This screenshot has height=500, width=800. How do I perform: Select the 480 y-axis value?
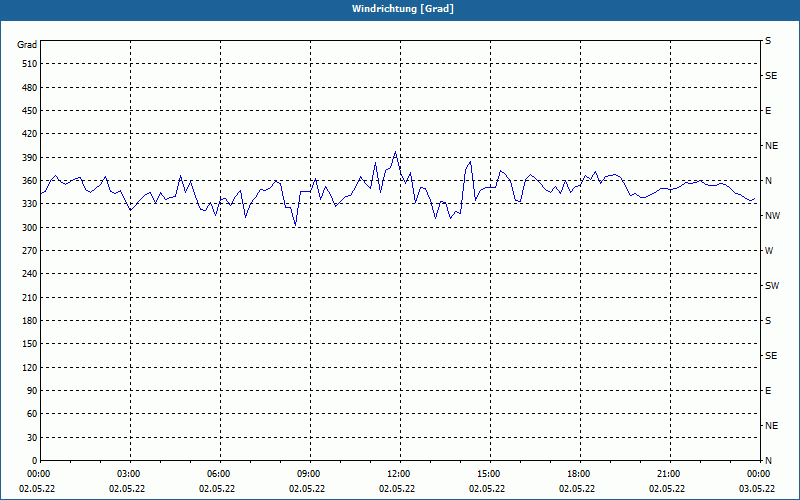[30, 87]
